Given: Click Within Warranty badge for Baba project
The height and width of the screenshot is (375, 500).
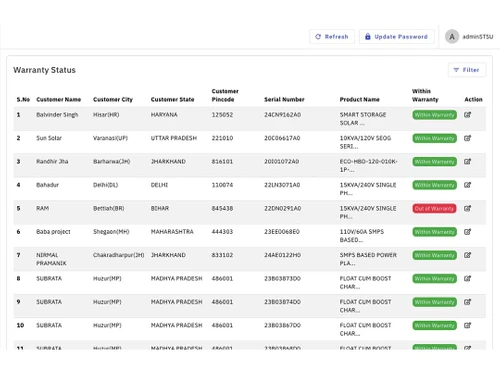Looking at the screenshot, I should tap(434, 232).
